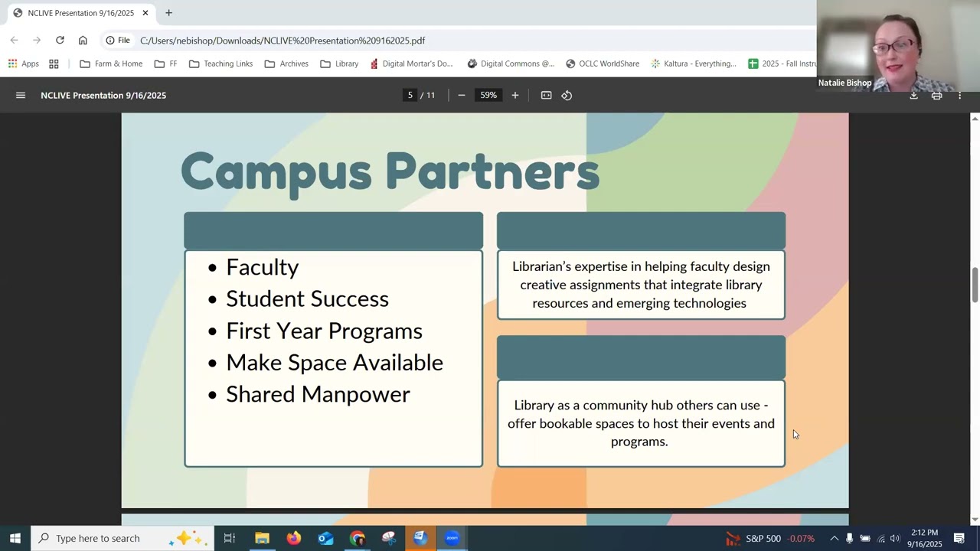
Task: Launch Firefox from the taskbar
Action: (x=294, y=538)
